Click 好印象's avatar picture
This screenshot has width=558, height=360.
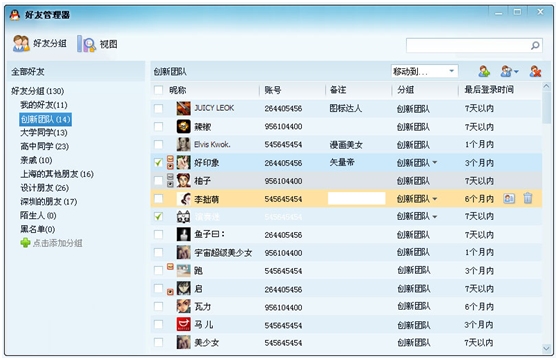click(184, 163)
